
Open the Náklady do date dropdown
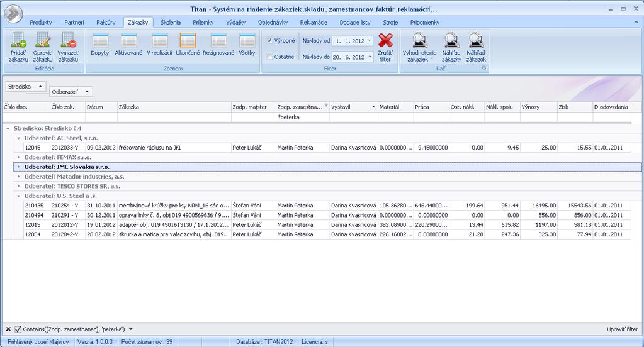click(370, 57)
